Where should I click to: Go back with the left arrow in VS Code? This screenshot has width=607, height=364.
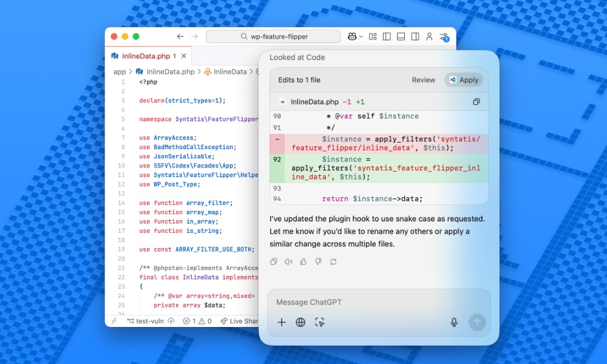click(180, 36)
